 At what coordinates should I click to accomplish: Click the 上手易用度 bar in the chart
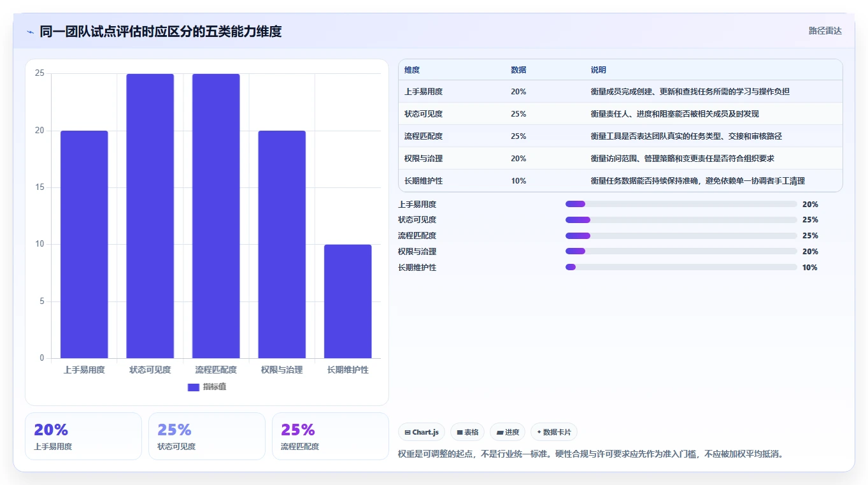click(84, 244)
